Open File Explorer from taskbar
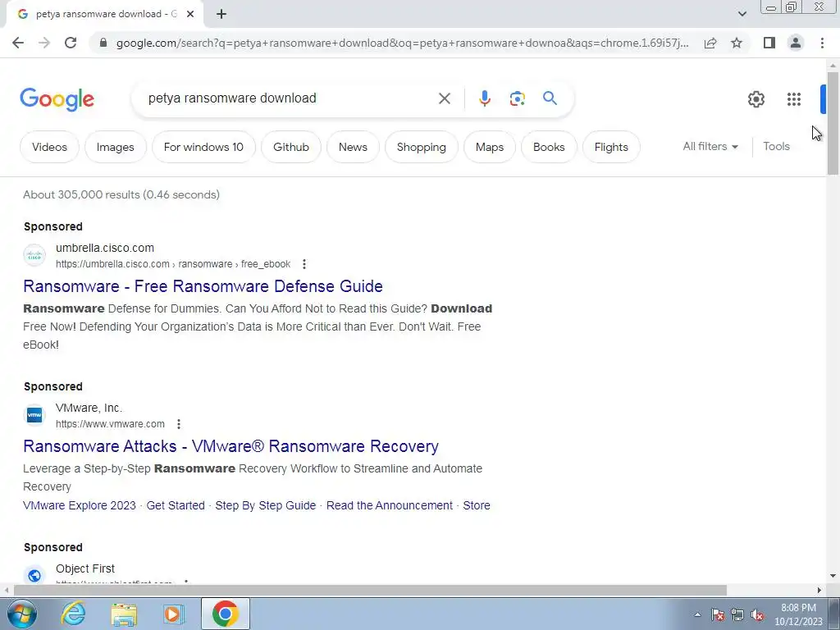This screenshot has height=630, width=840. coord(124,614)
